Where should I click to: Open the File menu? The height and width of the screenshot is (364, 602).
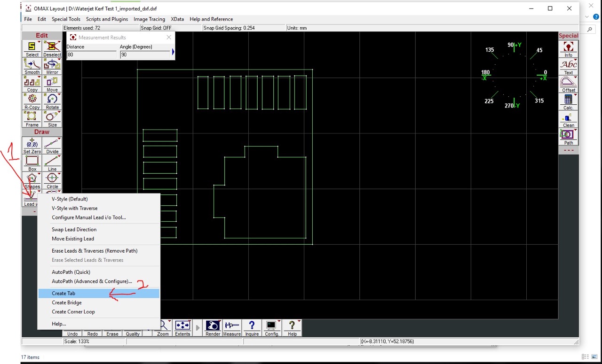pos(28,19)
